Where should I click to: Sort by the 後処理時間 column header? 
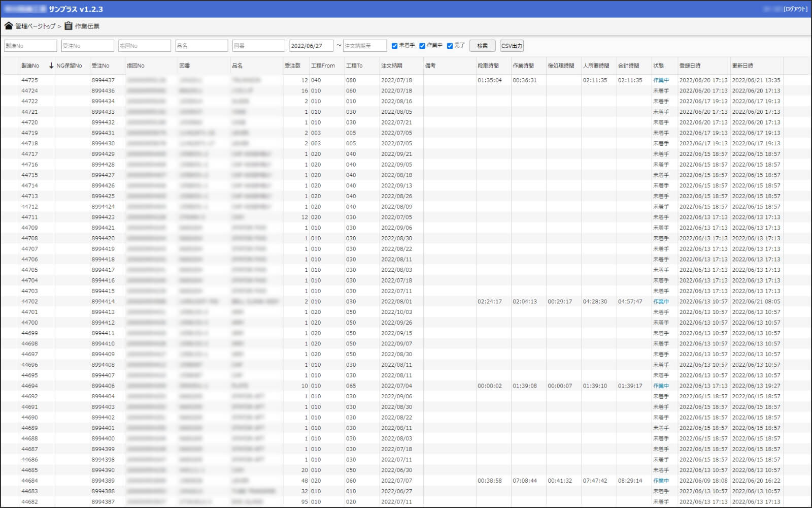pyautogui.click(x=561, y=66)
